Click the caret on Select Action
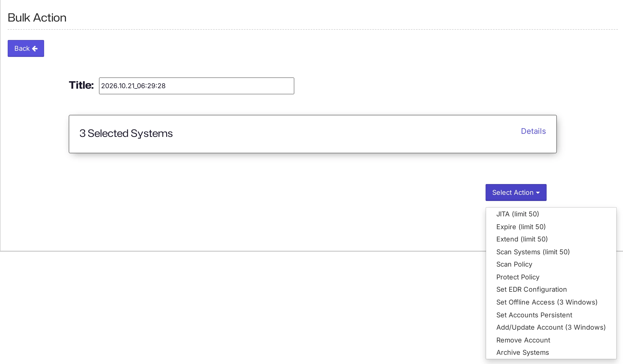Screen dimensions: 623x364 point(538,193)
